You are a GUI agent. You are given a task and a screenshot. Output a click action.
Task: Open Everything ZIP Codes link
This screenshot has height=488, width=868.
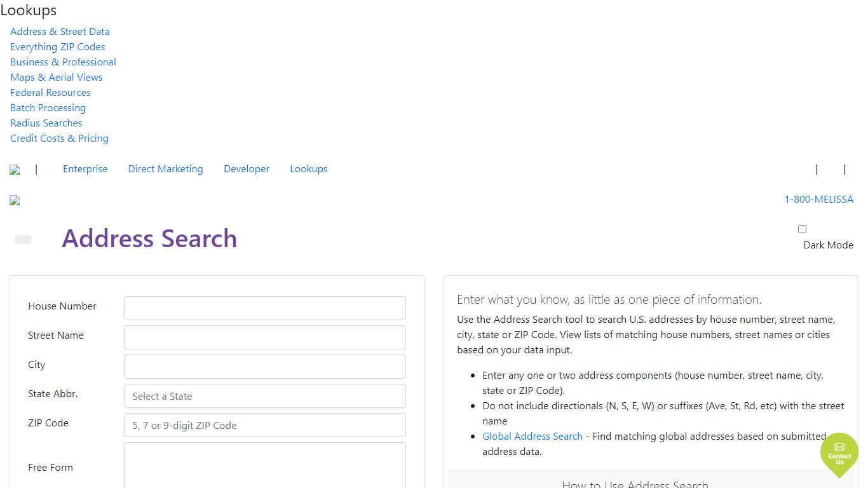click(x=58, y=46)
